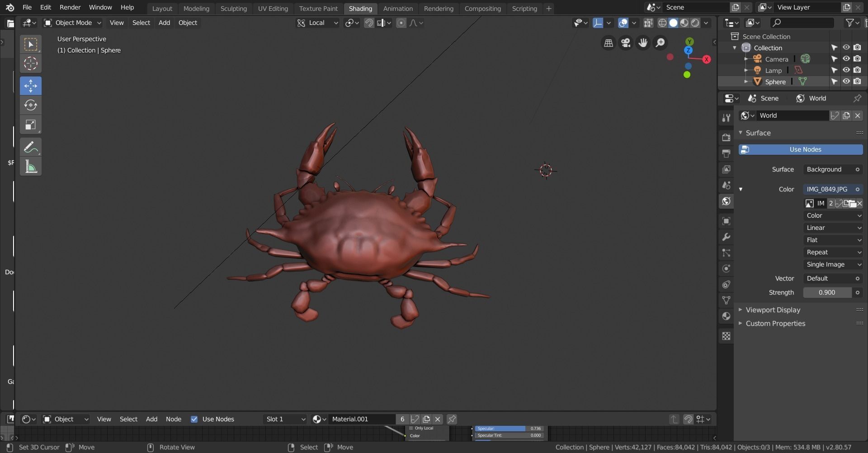Image resolution: width=868 pixels, height=453 pixels.
Task: Open the Local transform orientation dropdown
Action: 317,23
